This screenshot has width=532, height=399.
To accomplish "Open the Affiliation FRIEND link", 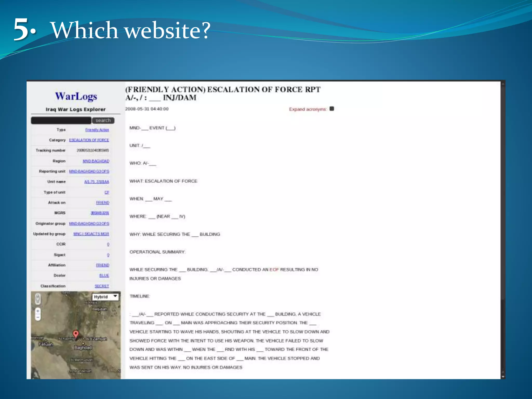I will (x=103, y=265).
